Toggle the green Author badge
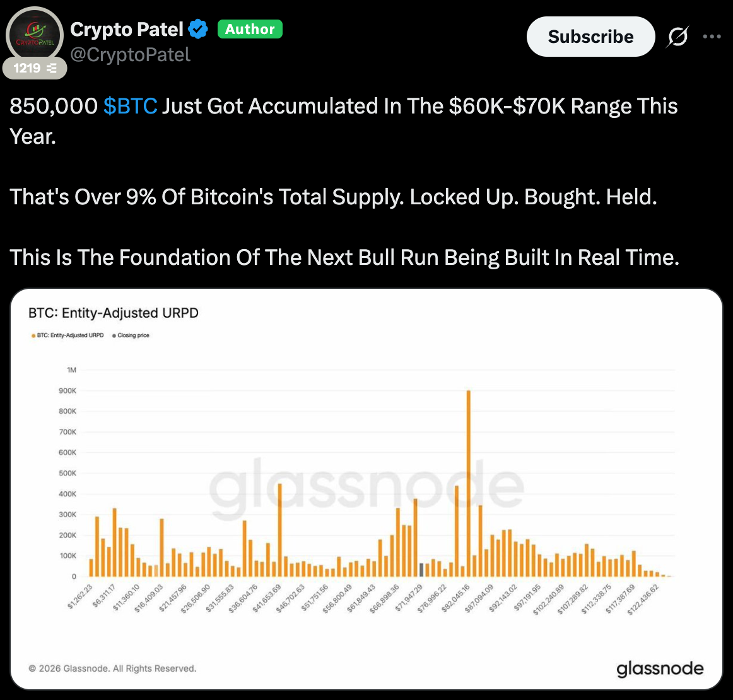The image size is (733, 700). (x=250, y=29)
